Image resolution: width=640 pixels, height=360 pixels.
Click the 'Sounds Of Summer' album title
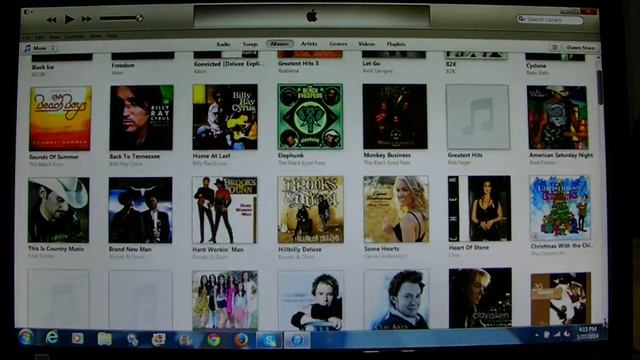(54, 157)
